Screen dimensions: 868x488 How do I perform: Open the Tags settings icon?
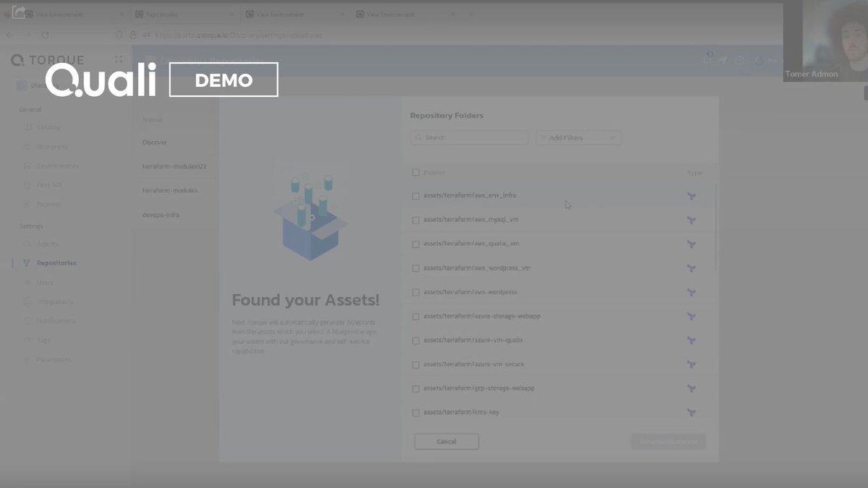pos(27,340)
